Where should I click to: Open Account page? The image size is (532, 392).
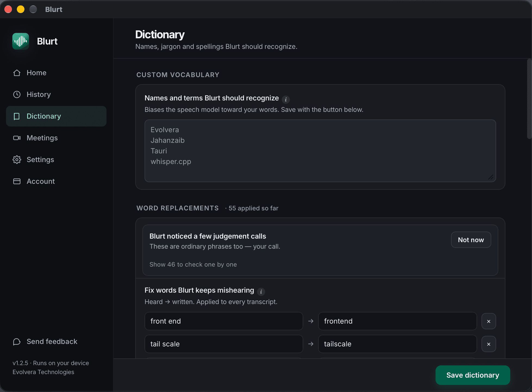56,181
